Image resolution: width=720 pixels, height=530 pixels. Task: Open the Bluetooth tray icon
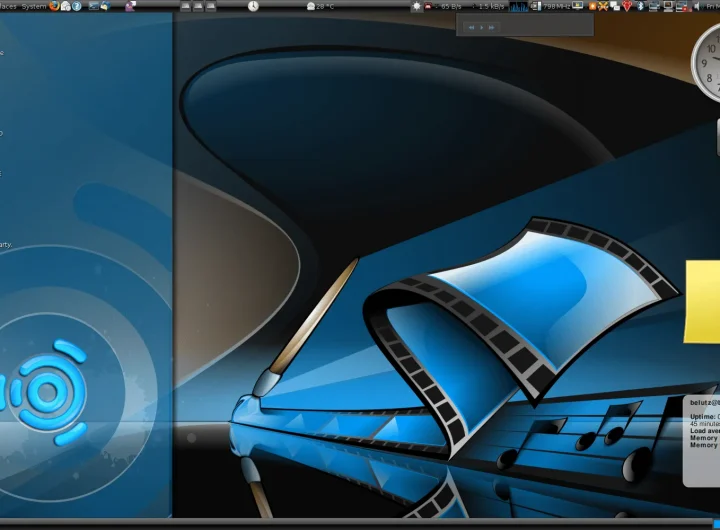(x=640, y=6)
